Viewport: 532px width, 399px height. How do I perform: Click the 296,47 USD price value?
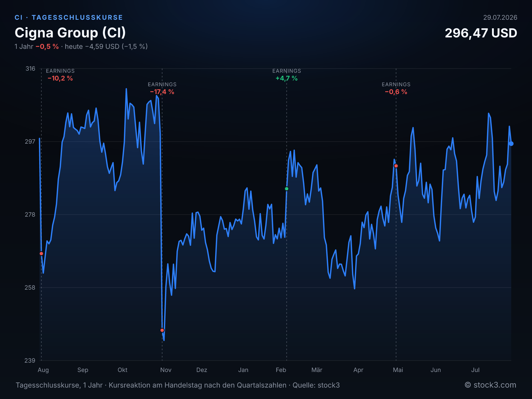click(481, 33)
